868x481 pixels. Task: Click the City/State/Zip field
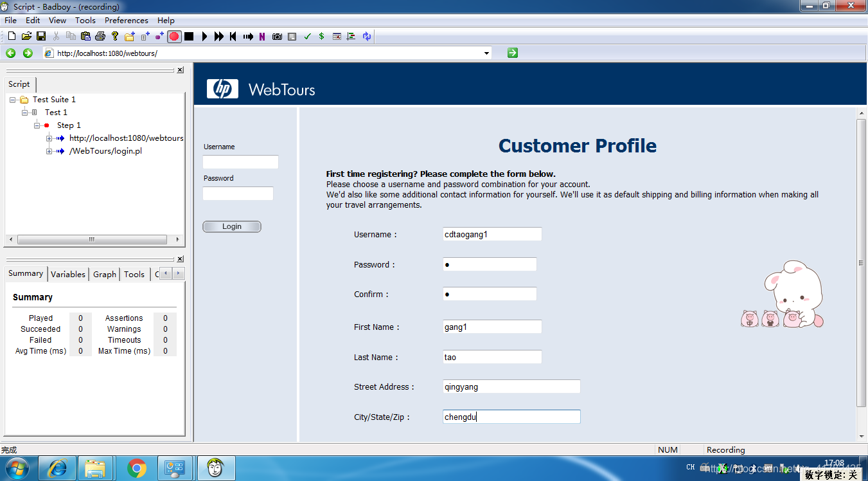pyautogui.click(x=511, y=417)
